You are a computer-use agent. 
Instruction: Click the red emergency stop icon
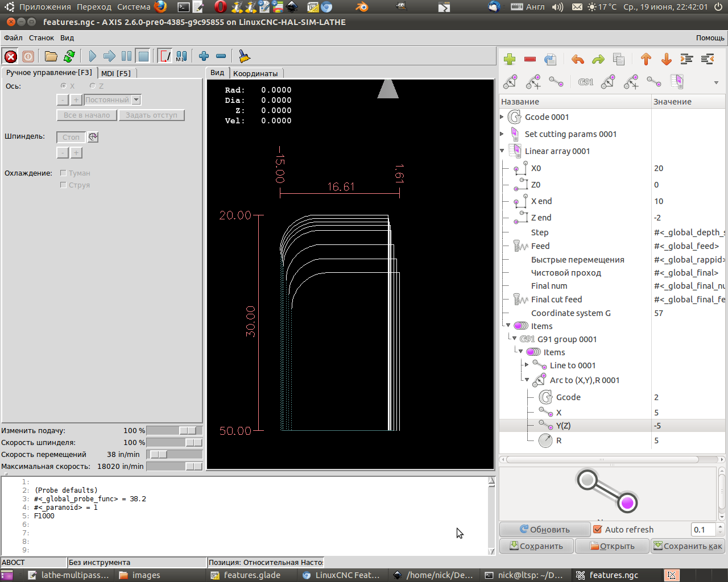click(x=11, y=56)
